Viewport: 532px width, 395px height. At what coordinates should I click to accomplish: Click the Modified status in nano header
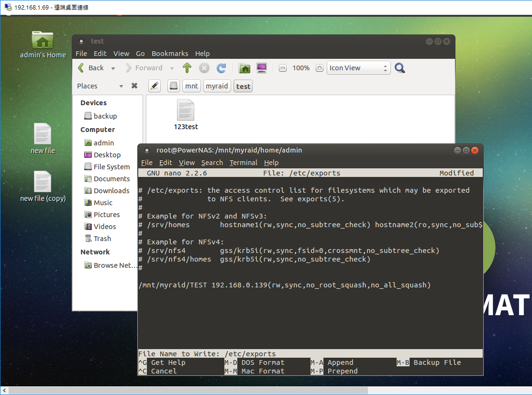pyautogui.click(x=457, y=173)
